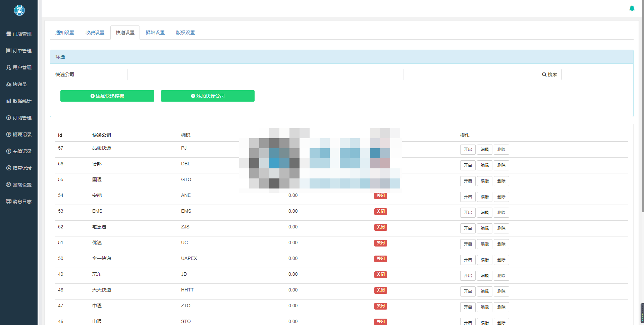Click 关闭 status badge for EMS

coord(381,212)
